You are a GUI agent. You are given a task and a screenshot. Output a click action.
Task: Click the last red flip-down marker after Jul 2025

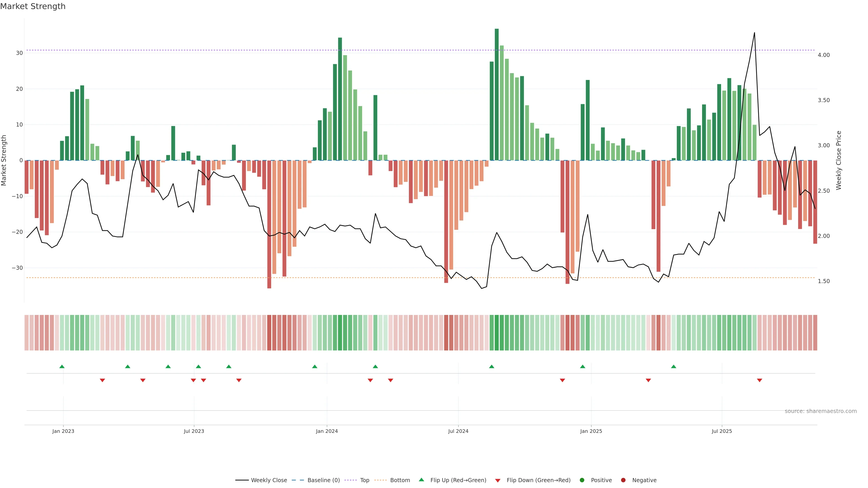pyautogui.click(x=759, y=380)
